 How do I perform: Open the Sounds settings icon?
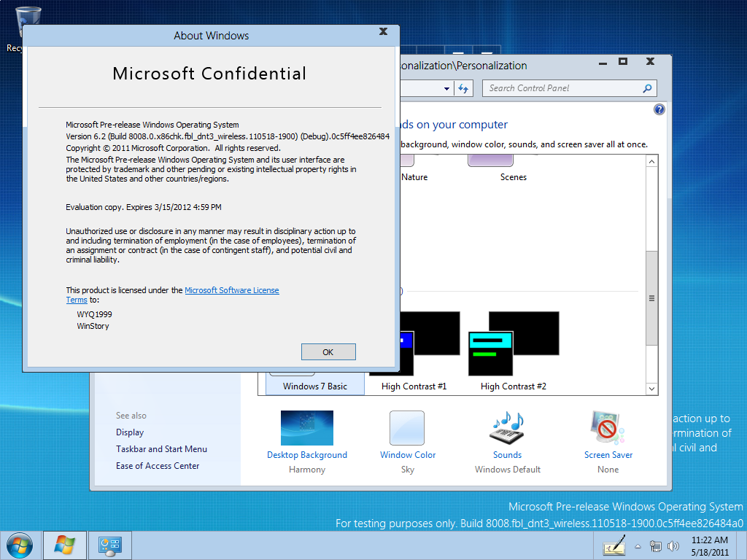coord(507,428)
